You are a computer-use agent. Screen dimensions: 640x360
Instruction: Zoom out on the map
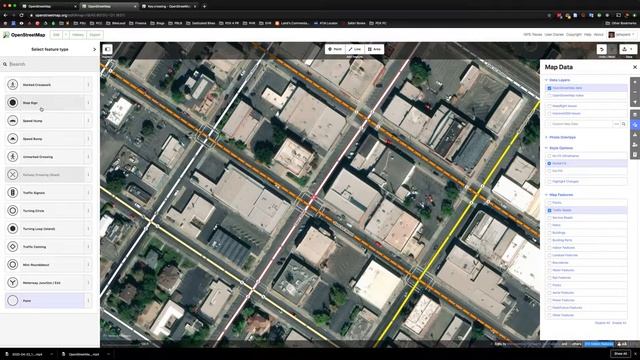click(x=635, y=92)
